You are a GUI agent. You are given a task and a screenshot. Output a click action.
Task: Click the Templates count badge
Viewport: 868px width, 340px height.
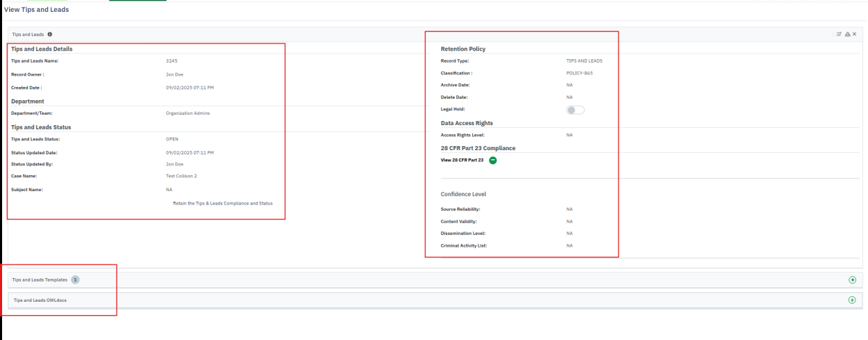(x=75, y=280)
